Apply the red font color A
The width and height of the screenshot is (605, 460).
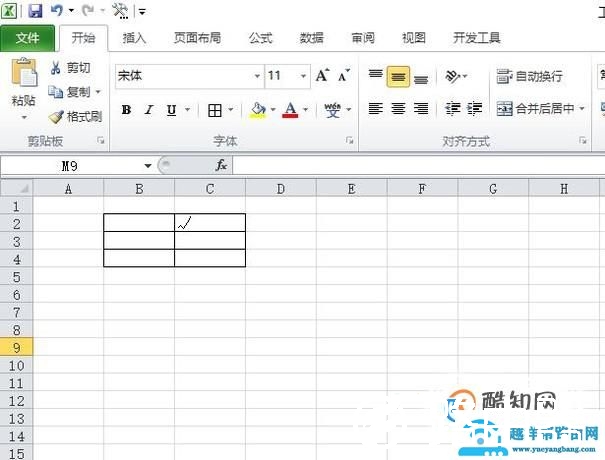290,110
